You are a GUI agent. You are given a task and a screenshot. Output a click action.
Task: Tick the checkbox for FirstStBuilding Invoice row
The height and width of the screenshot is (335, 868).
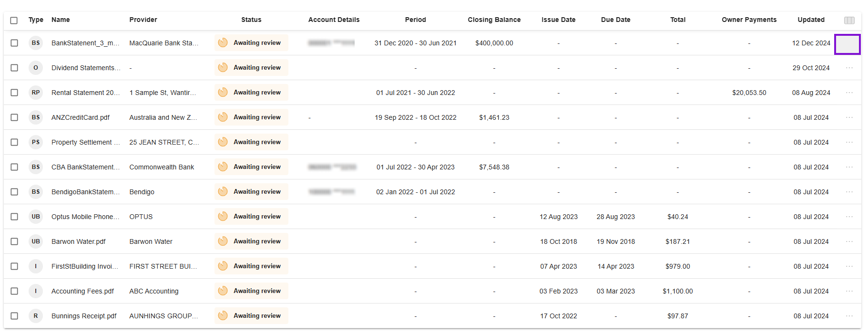[14, 266]
